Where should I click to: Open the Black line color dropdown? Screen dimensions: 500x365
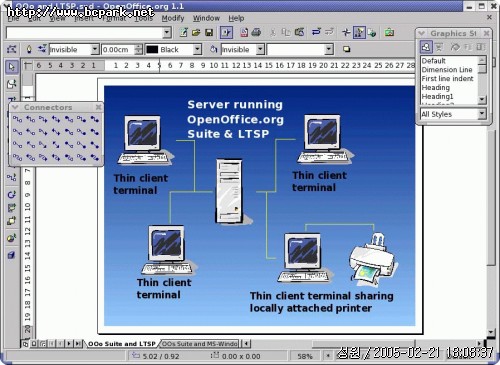coord(197,49)
